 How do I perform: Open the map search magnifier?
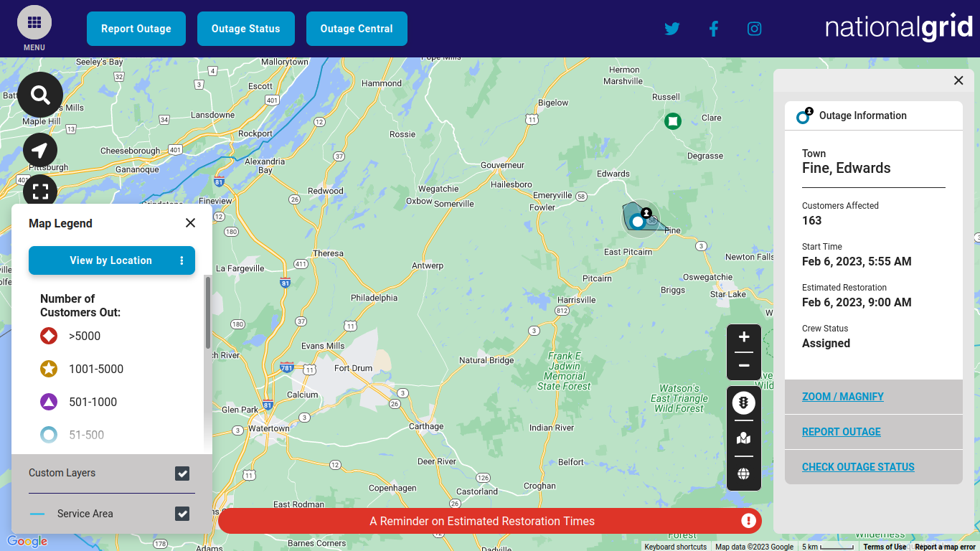point(40,95)
